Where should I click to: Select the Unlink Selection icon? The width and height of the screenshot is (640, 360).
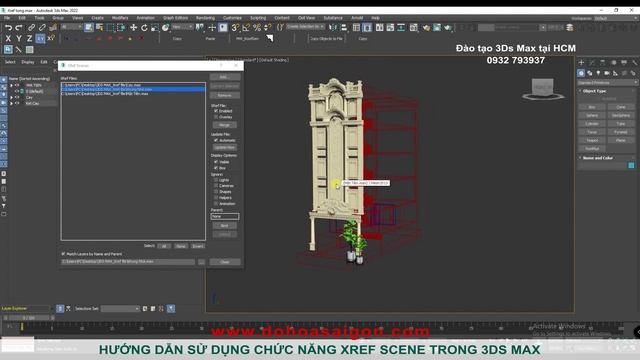coord(42,28)
